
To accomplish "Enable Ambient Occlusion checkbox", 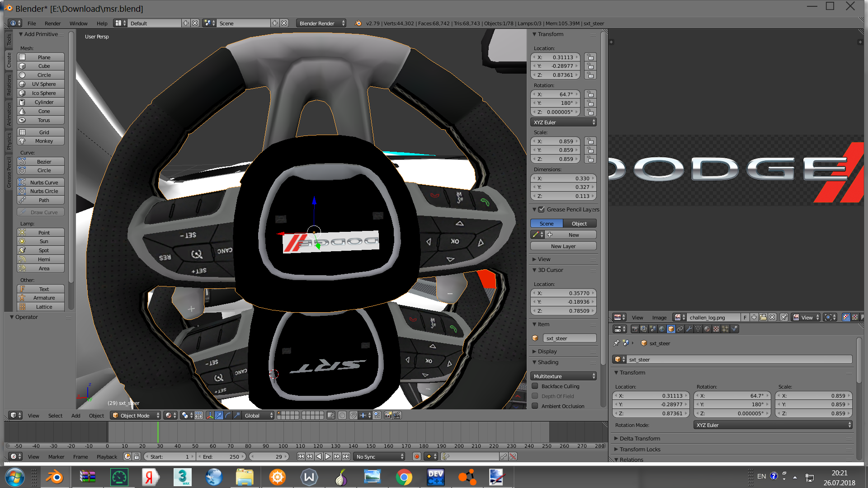I will click(x=535, y=406).
